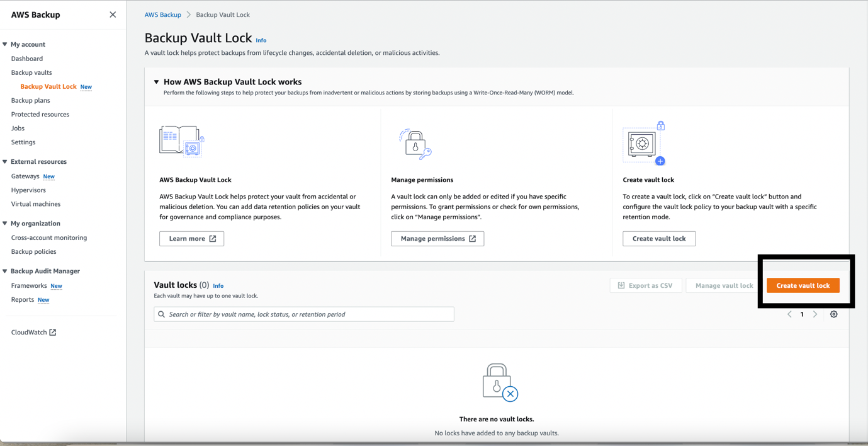
Task: Open the Dashboard from the sidebar
Action: click(26, 58)
